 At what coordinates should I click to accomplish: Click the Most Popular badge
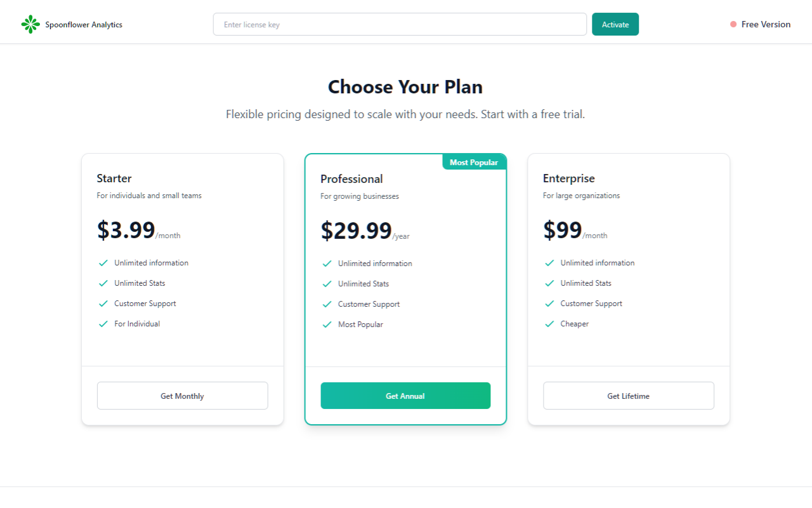[474, 162]
